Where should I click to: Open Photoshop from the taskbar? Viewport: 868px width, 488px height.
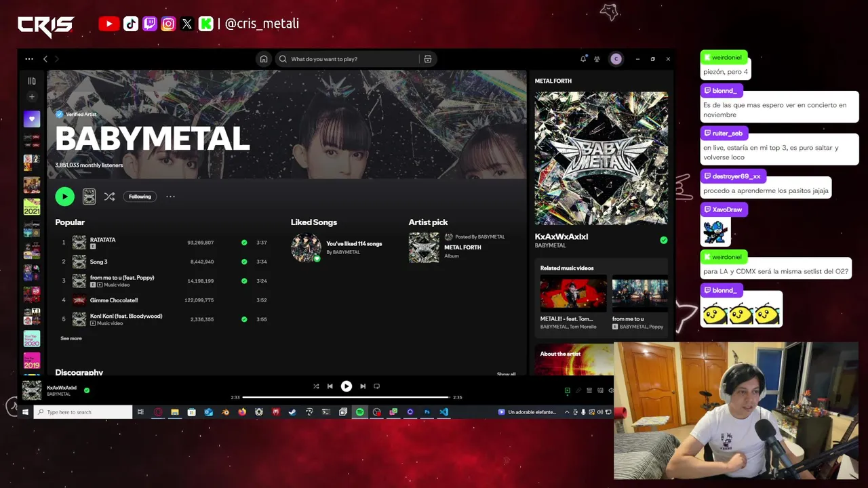(x=427, y=412)
